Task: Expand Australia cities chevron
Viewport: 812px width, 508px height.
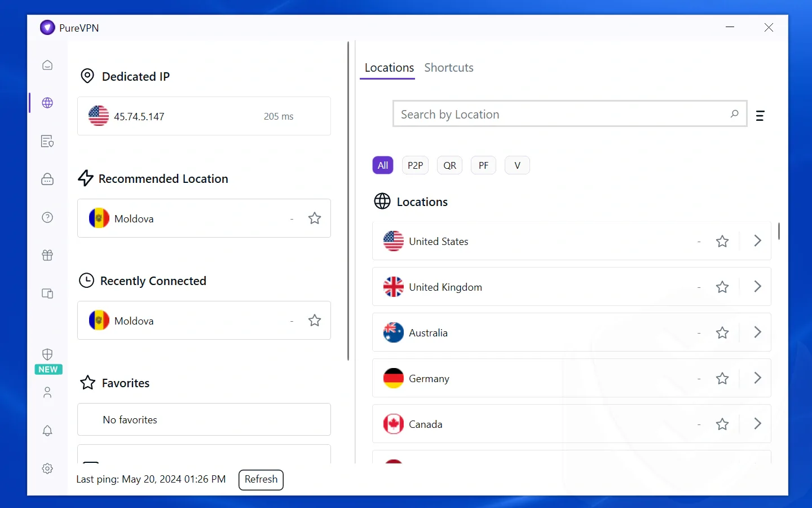Action: pyautogui.click(x=757, y=332)
